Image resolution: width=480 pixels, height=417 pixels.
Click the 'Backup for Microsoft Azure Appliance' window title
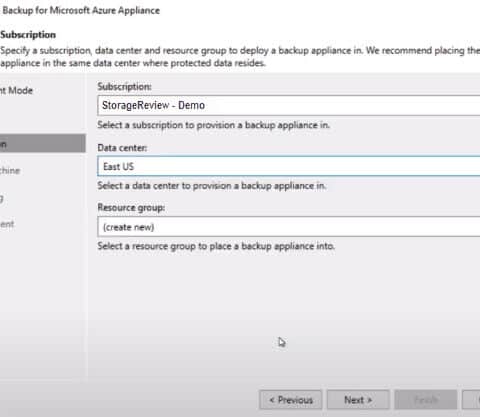tap(81, 10)
